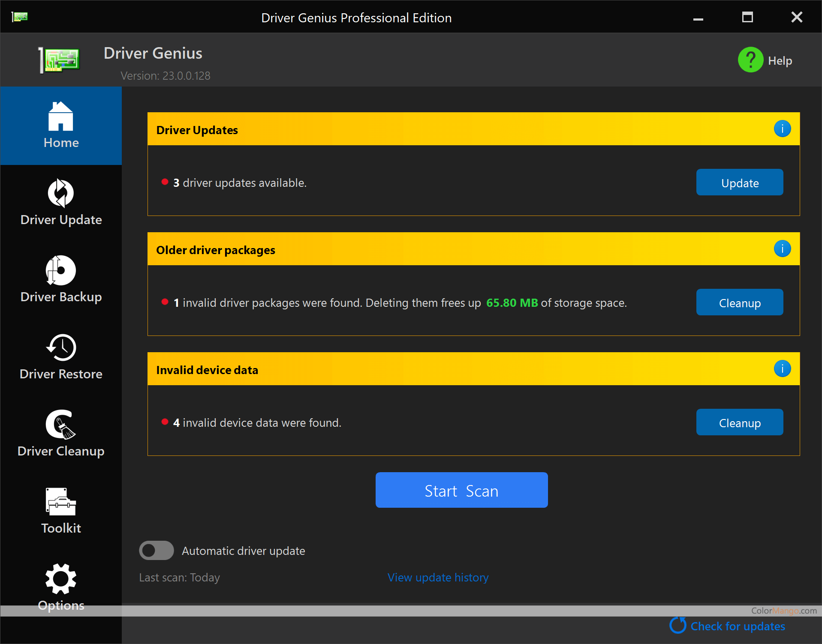Click the Driver Update circular arrows icon

coord(61,193)
